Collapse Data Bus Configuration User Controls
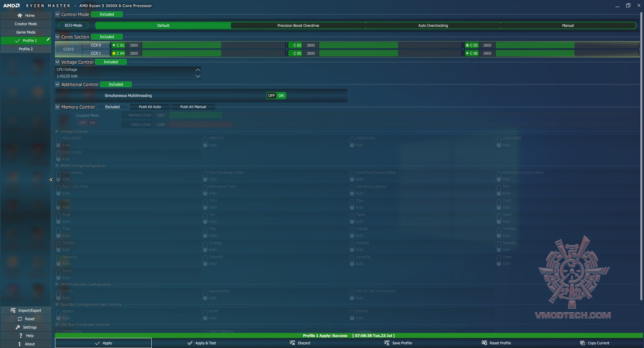The height and width of the screenshot is (348, 644). click(x=57, y=304)
